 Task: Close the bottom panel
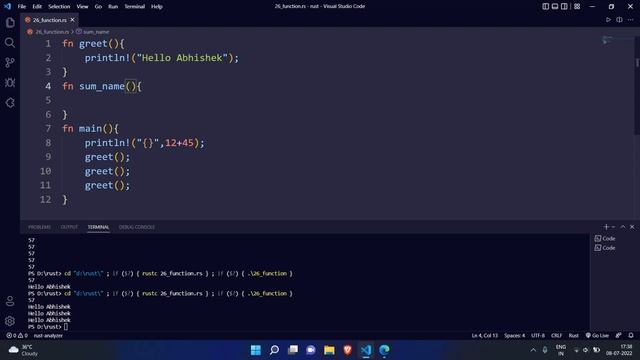(x=632, y=227)
